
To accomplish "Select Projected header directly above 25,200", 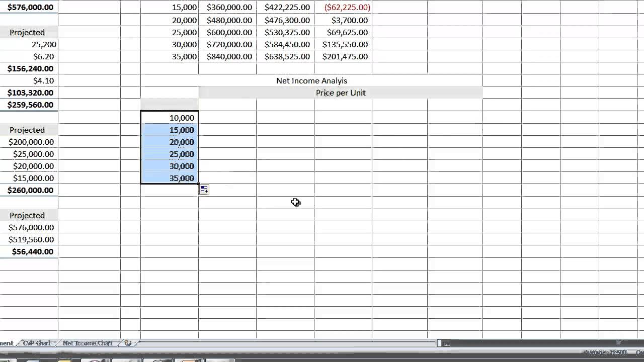I will click(29, 32).
